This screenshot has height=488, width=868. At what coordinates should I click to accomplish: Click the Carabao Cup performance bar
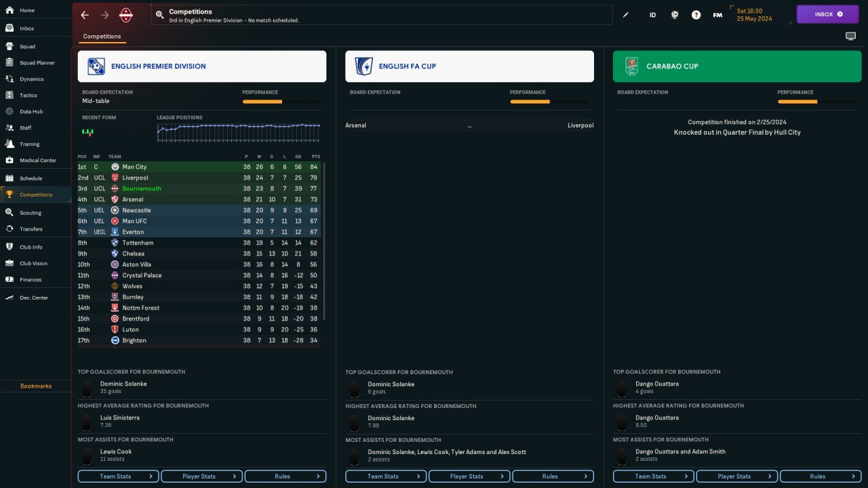tap(817, 102)
